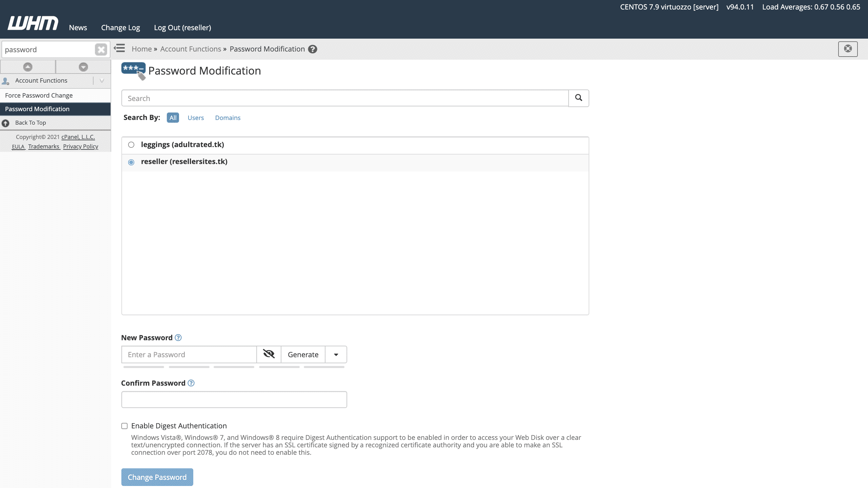
Task: Click Log Out (reseller)
Action: tap(183, 27)
